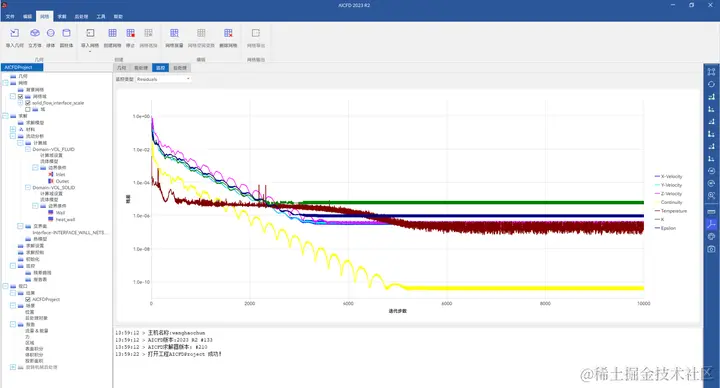This screenshot has width=720, height=388.
Task: Open the Residuals monitor type dropdown
Action: 163,79
